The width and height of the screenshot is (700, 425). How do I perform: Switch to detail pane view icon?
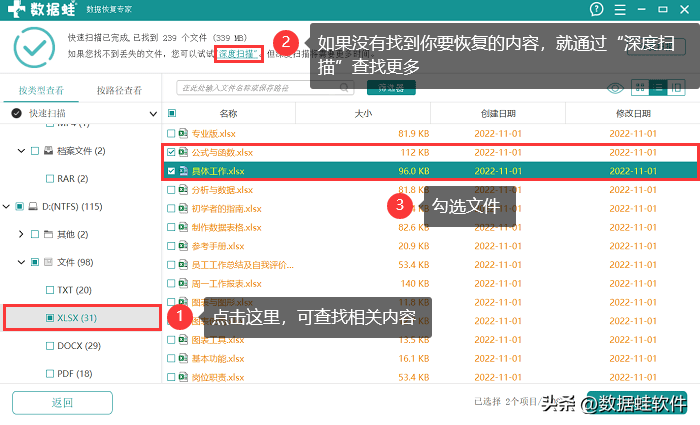tap(677, 88)
